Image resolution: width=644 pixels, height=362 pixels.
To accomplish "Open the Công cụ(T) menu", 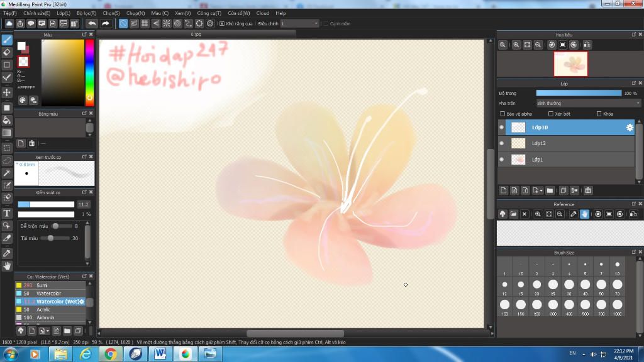I will click(209, 13).
